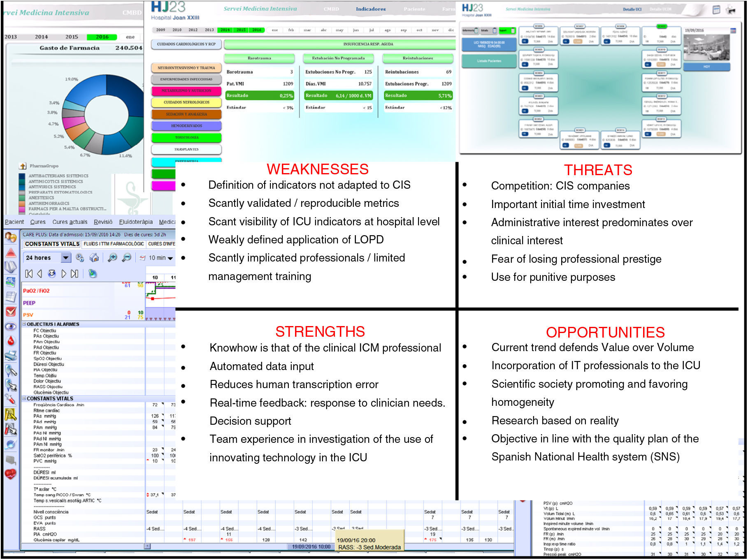Open the Fluïdoteràpia menu

[x=136, y=222]
